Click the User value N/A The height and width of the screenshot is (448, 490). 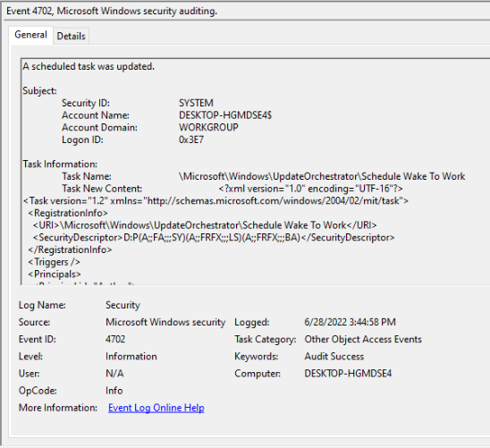tap(114, 374)
